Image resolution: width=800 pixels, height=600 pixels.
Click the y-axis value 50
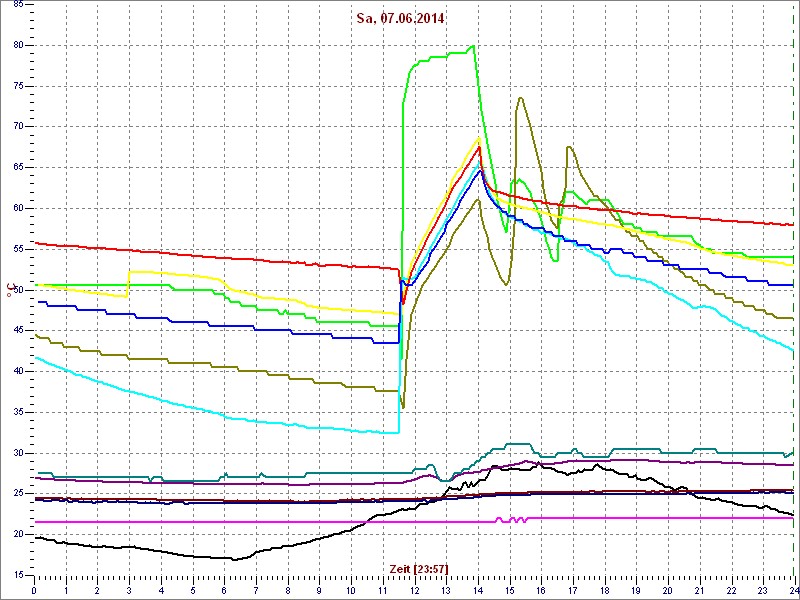pos(17,290)
